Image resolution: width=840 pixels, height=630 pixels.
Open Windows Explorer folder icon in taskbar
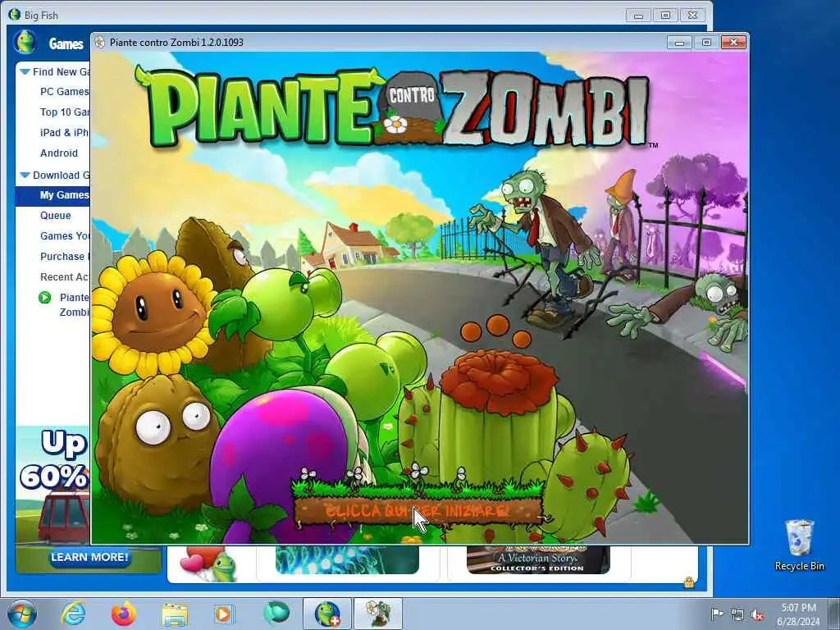[175, 614]
